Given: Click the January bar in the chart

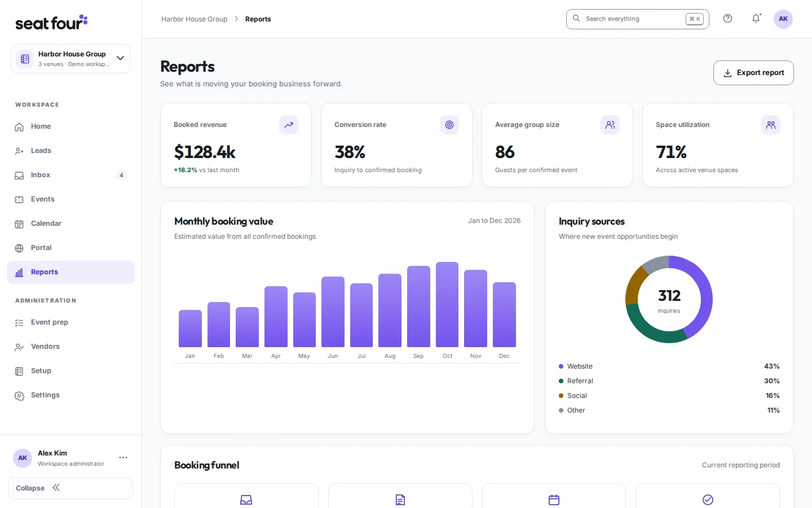Looking at the screenshot, I should coord(190,329).
